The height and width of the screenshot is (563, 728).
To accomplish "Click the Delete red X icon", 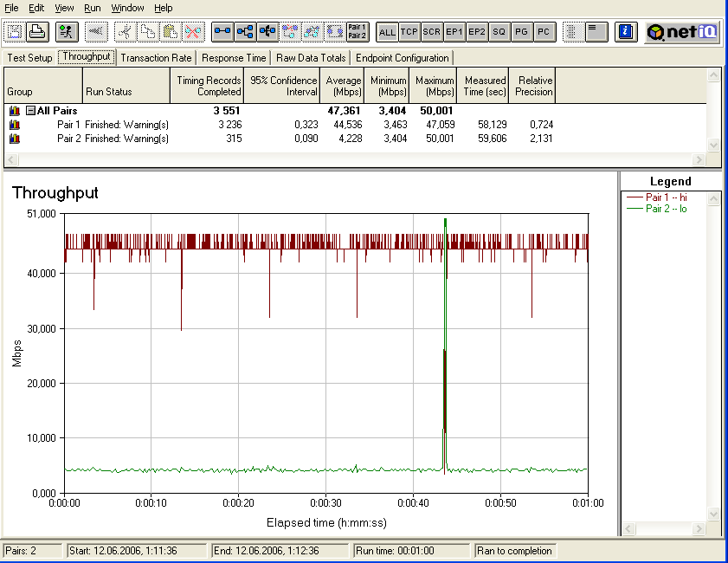I will click(x=193, y=31).
